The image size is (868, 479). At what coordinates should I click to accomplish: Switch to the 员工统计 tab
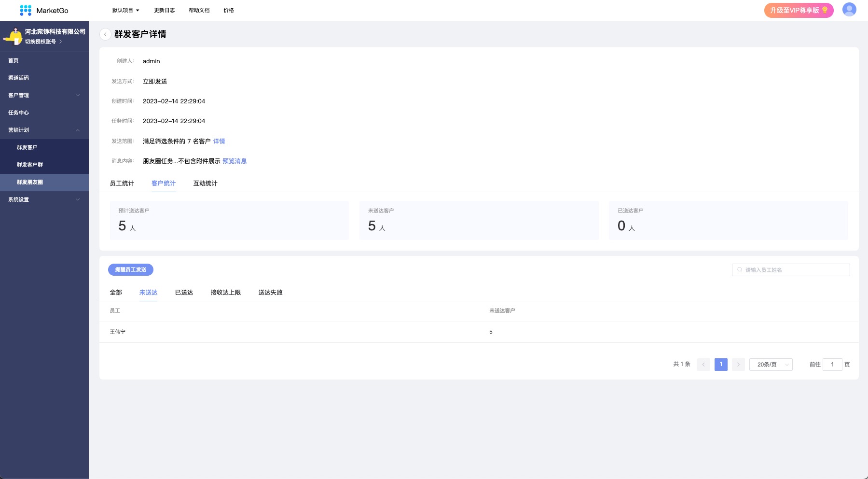pos(122,183)
